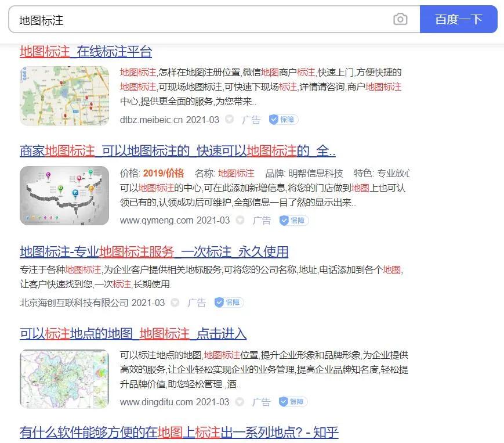Click the map thumbnail of the first result

pyautogui.click(x=64, y=95)
